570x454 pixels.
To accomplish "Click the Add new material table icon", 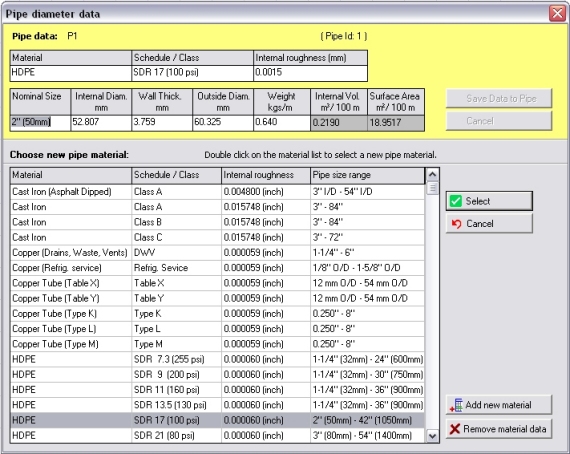I will (456, 405).
